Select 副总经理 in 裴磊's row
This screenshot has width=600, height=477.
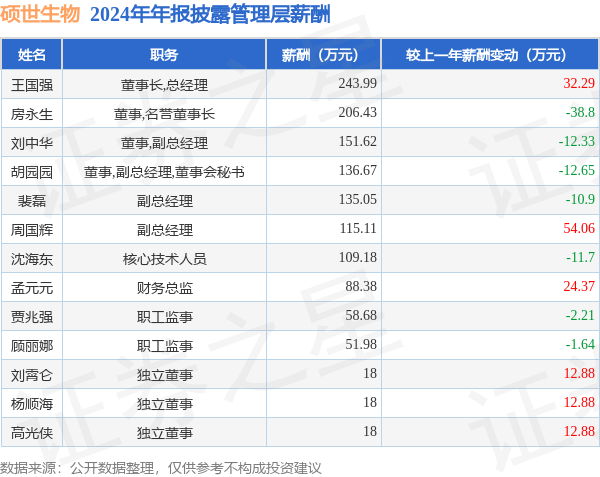tap(165, 201)
